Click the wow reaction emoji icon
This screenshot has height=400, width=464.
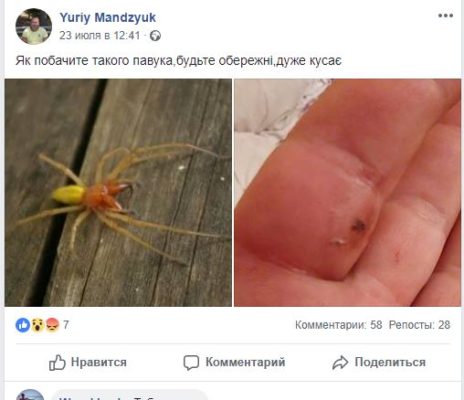coord(38,325)
